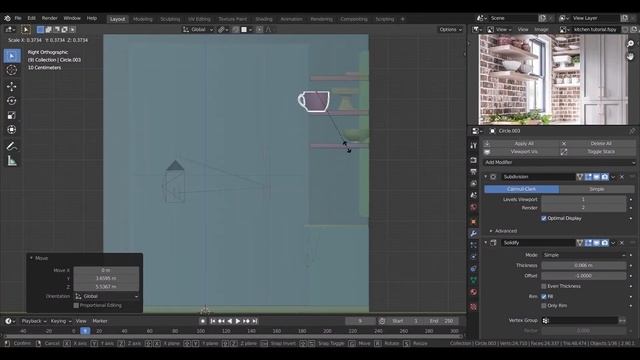Open the Playback dropdown in timeline
640x360 pixels.
[34, 321]
